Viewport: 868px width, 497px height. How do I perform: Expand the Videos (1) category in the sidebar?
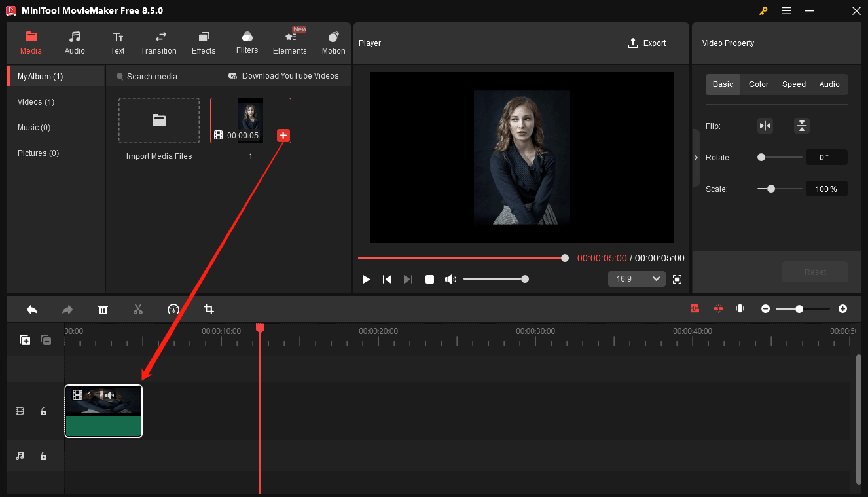click(x=35, y=101)
